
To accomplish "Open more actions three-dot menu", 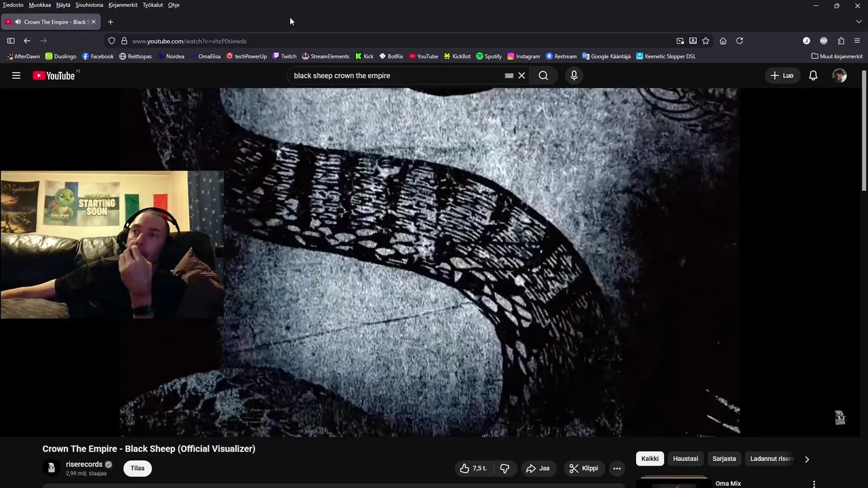I will pos(616,468).
